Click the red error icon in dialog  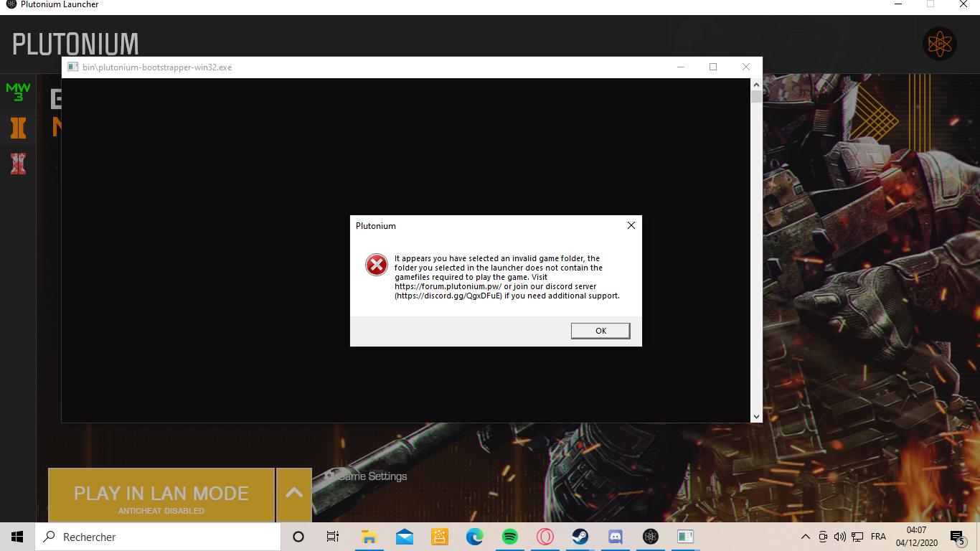pyautogui.click(x=376, y=265)
